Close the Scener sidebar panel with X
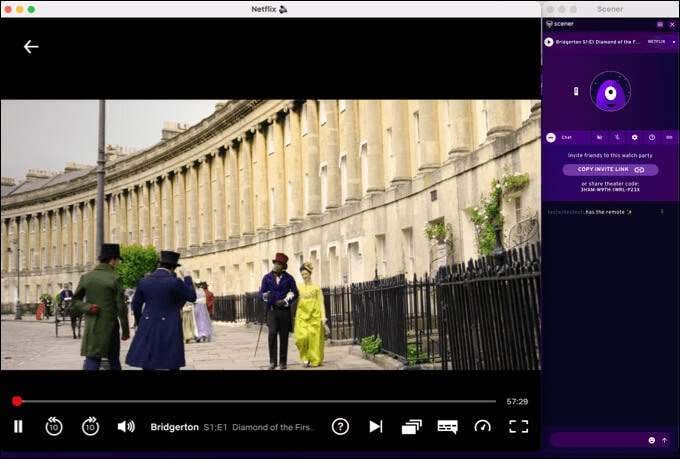The width and height of the screenshot is (680, 459). pos(672,25)
